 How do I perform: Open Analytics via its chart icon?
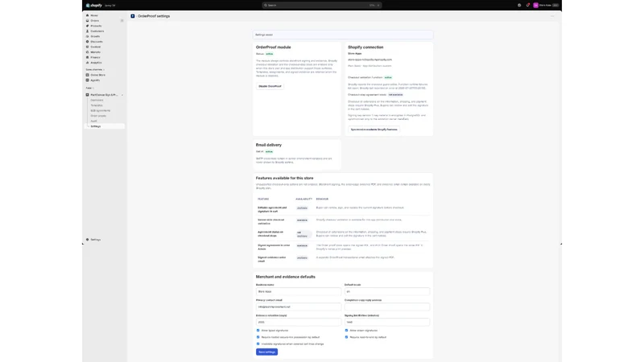[88, 63]
